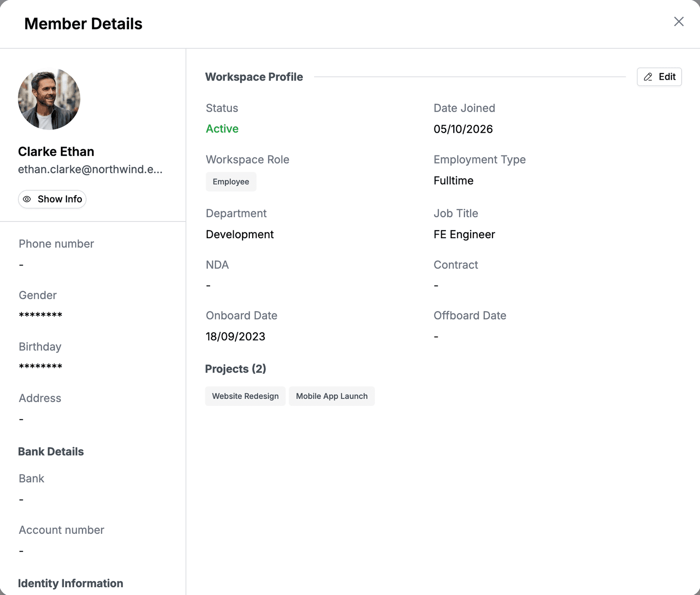The image size is (700, 595).
Task: Click the 18/09/2023 onboard date
Action: pyautogui.click(x=235, y=337)
